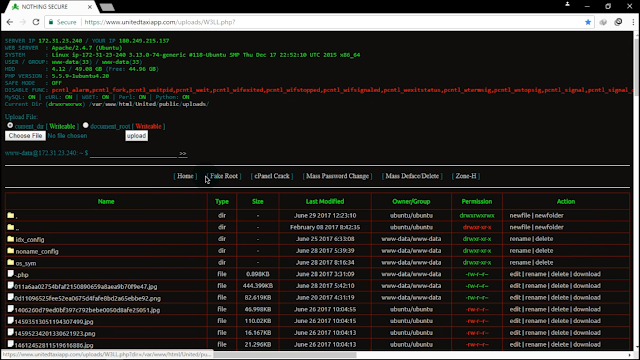
Task: Click the Last Modified column header
Action: click(x=325, y=201)
